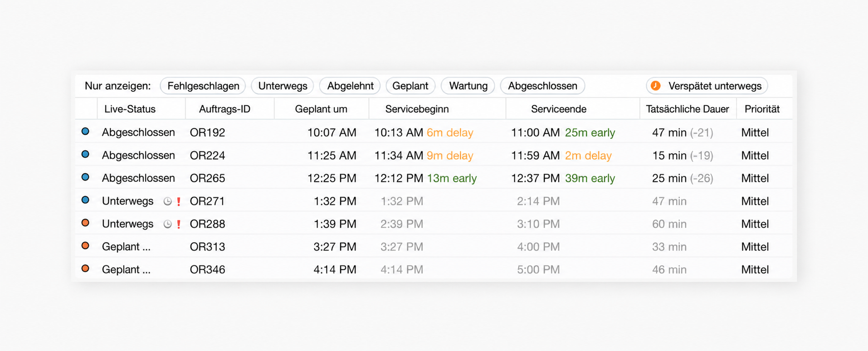Click the 25m early label
The image size is (868, 351).
click(x=590, y=132)
